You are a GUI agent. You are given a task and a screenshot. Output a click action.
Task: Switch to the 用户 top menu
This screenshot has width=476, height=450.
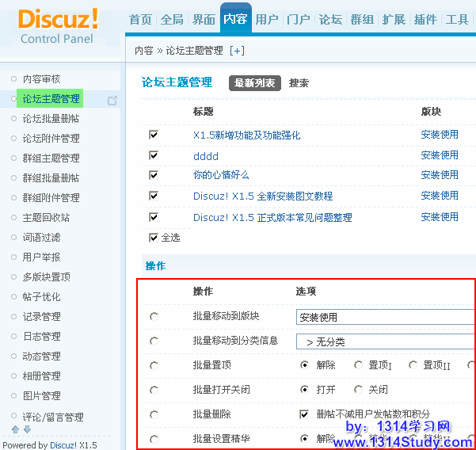(267, 20)
